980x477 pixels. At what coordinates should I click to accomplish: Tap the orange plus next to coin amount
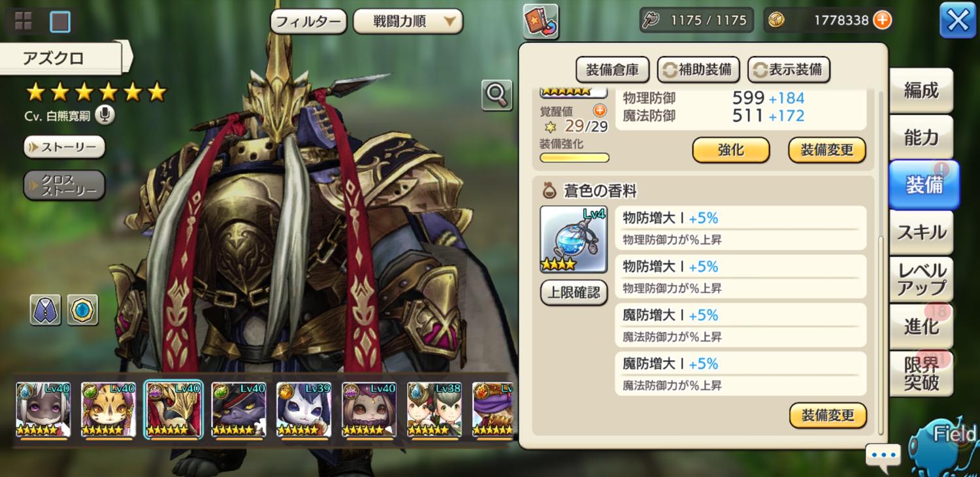(882, 20)
